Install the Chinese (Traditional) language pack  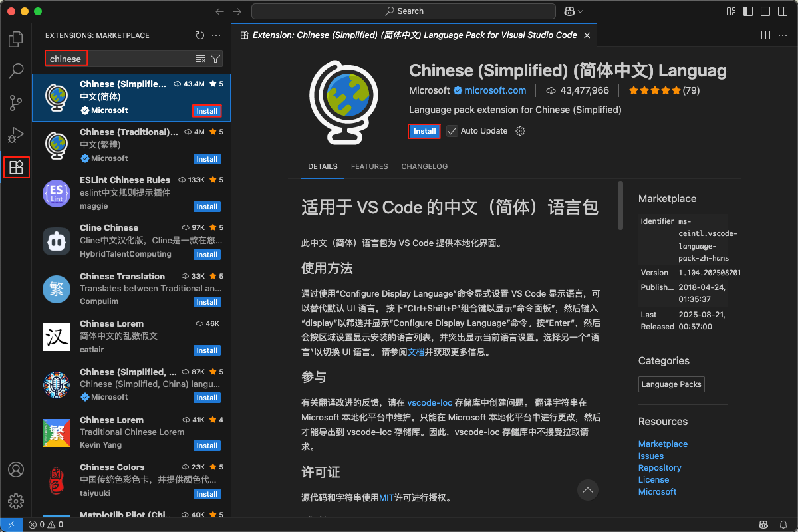coord(207,159)
